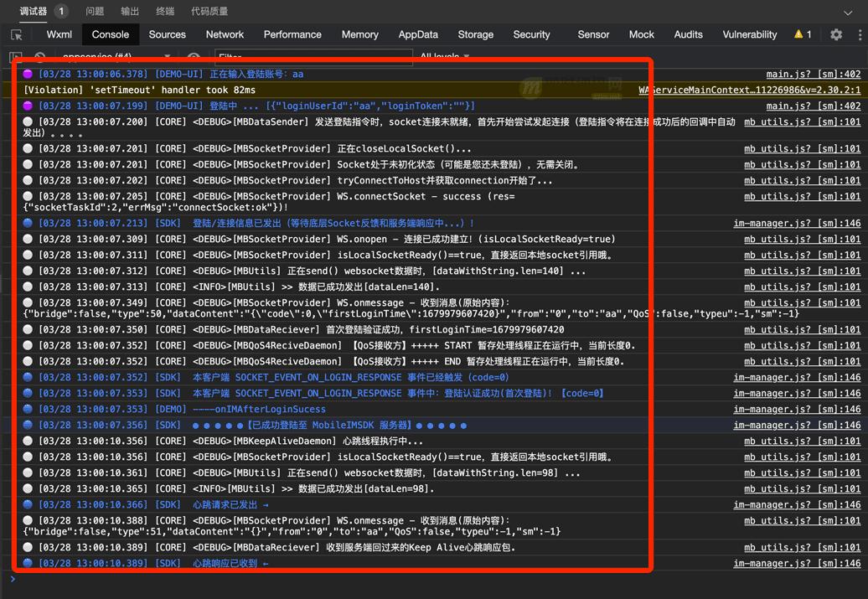Open the three-dot customize menu

(x=860, y=34)
